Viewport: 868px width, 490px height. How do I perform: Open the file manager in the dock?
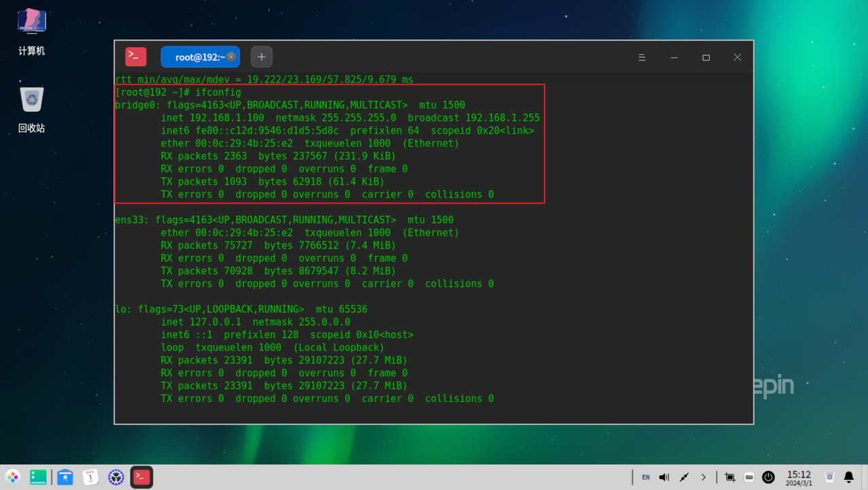point(39,477)
